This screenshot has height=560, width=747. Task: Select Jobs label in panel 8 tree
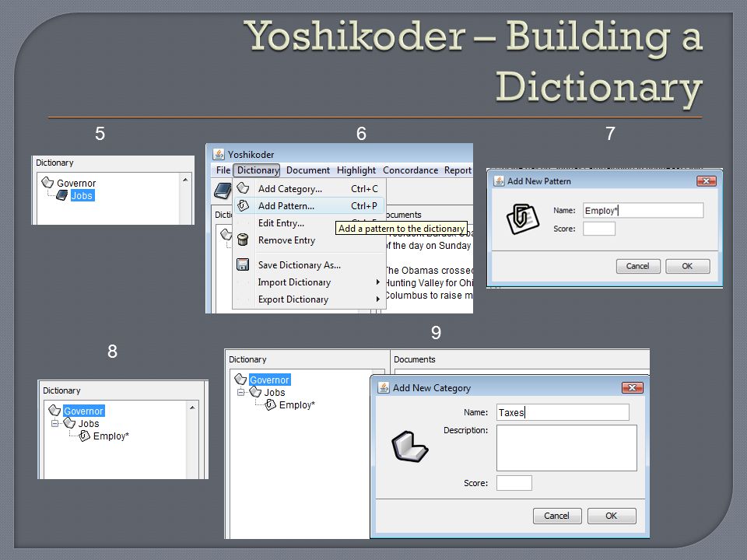coord(89,424)
